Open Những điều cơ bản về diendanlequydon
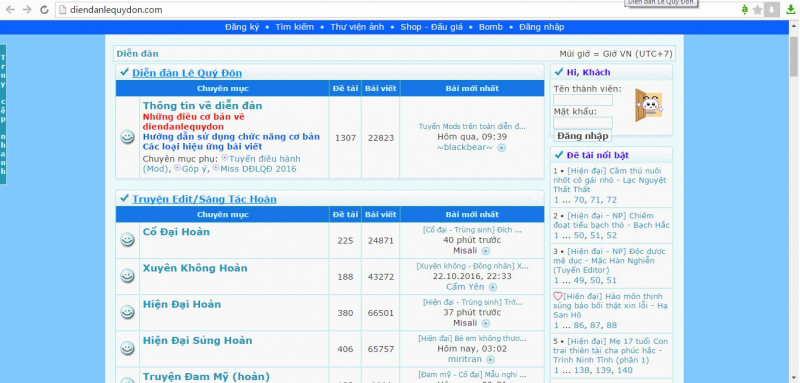800x383 pixels. tap(193, 121)
